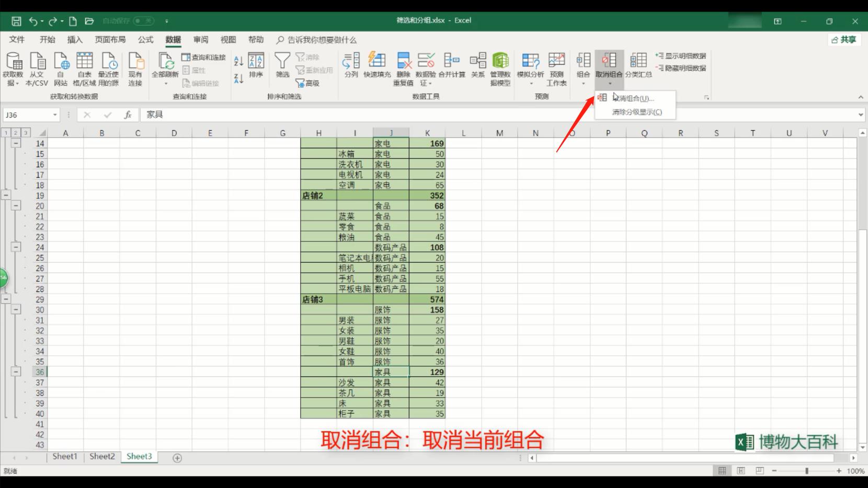Screen dimensions: 868x488
Task: Open the Name Box dropdown arrow
Action: [54, 114]
